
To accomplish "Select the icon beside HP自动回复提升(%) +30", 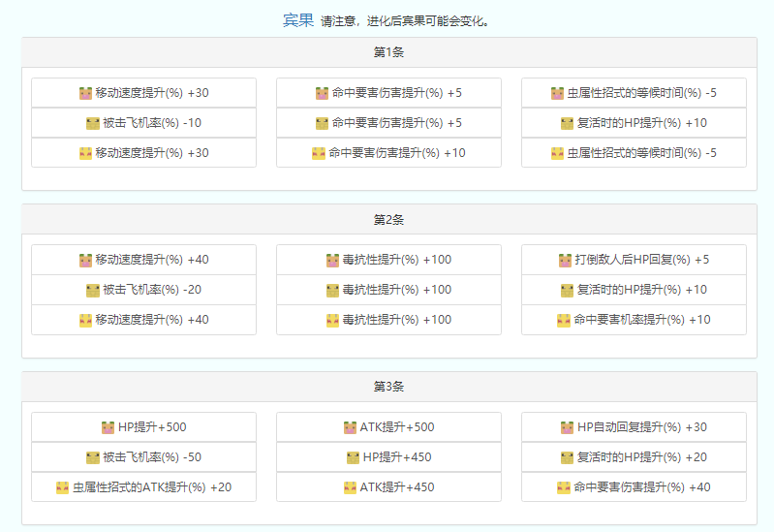I will tap(569, 427).
